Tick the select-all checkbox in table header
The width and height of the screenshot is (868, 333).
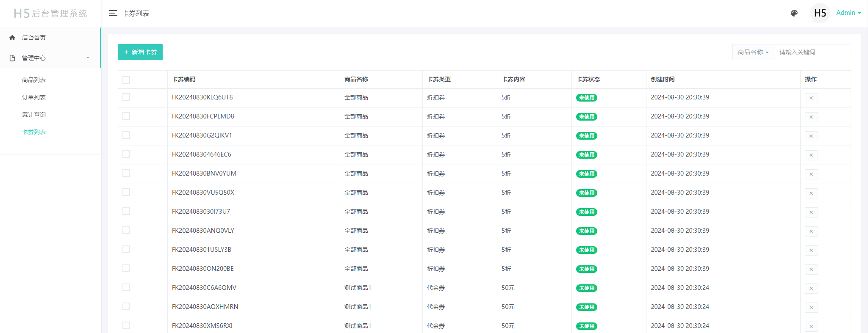pyautogui.click(x=126, y=80)
